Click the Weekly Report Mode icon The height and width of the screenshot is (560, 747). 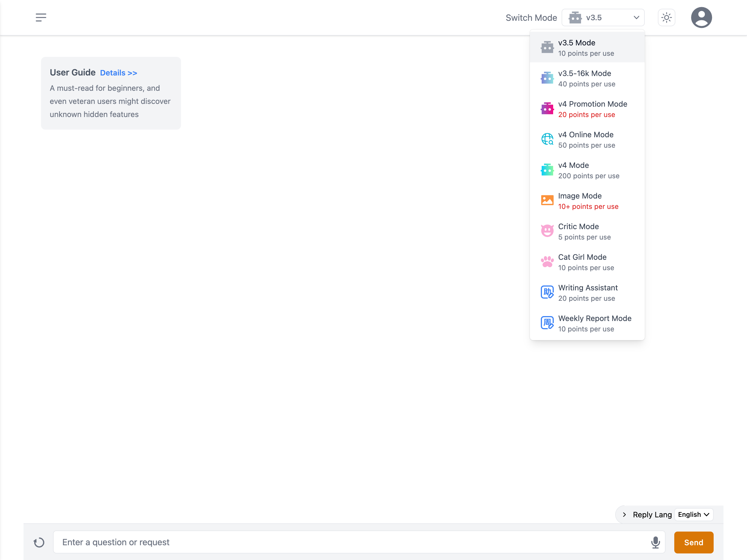[547, 323]
